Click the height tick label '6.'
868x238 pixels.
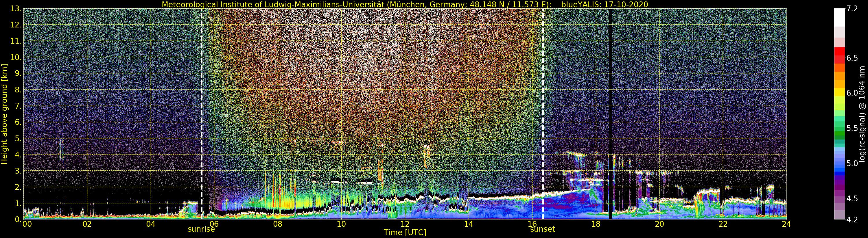coord(18,122)
